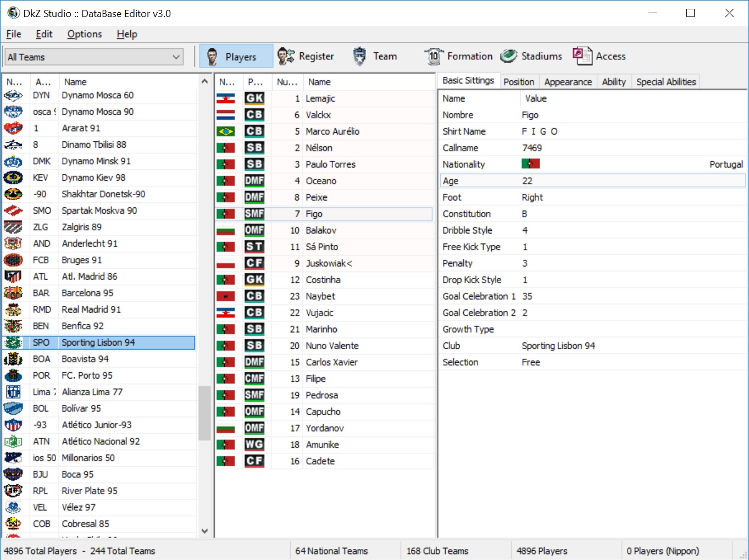749x560 pixels.
Task: Select Boca 95 team row
Action: pos(99,474)
